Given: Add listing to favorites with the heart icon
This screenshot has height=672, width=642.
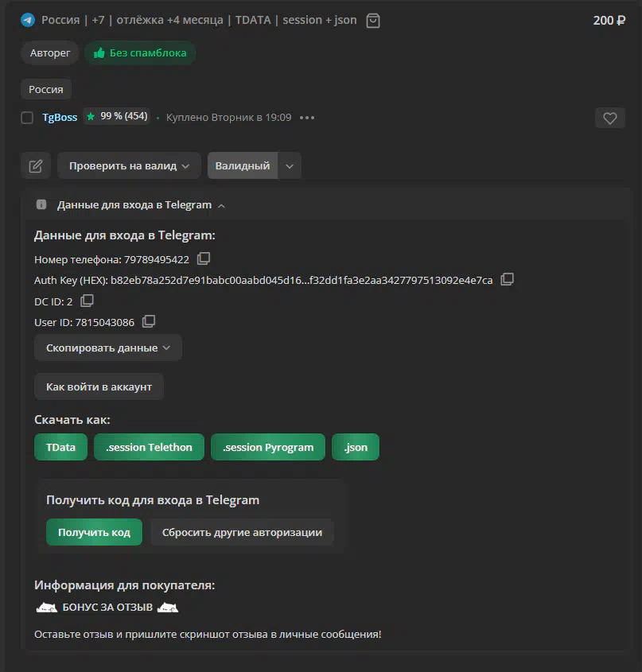Looking at the screenshot, I should tap(610, 118).
